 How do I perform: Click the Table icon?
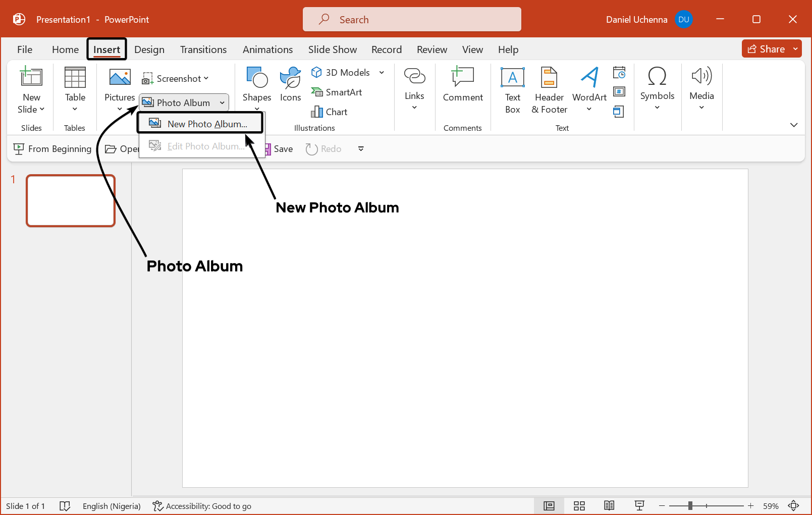pos(75,78)
